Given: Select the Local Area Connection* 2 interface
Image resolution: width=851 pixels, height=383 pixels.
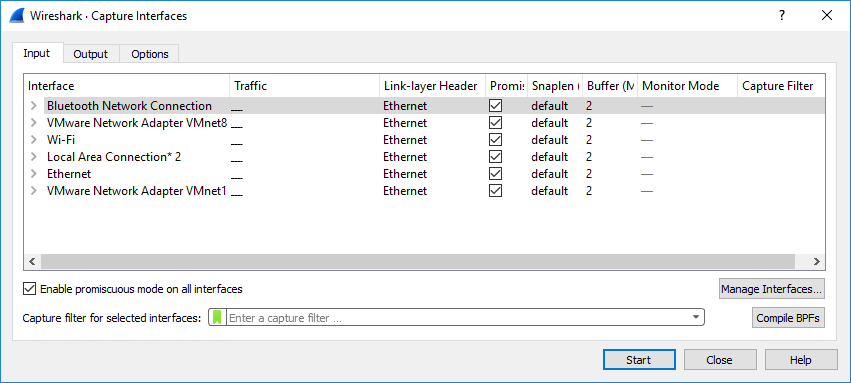Looking at the screenshot, I should click(114, 157).
